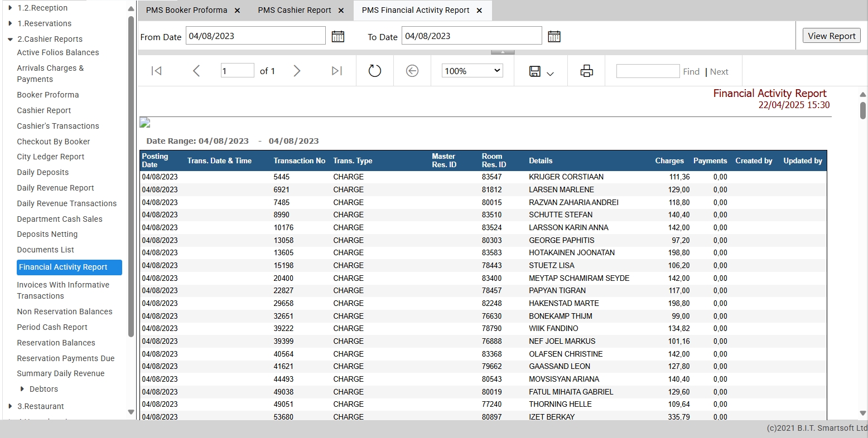
Task: Open Cashier Report from sidebar
Action: 44,110
